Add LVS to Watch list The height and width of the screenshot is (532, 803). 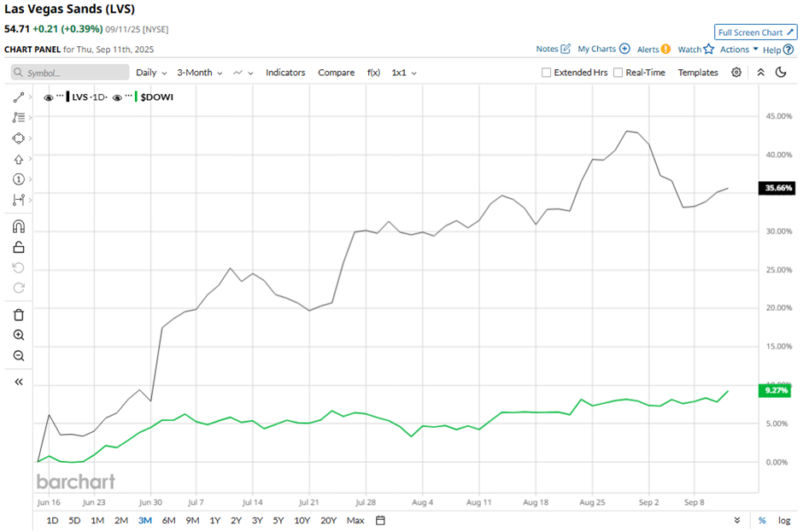tap(695, 50)
